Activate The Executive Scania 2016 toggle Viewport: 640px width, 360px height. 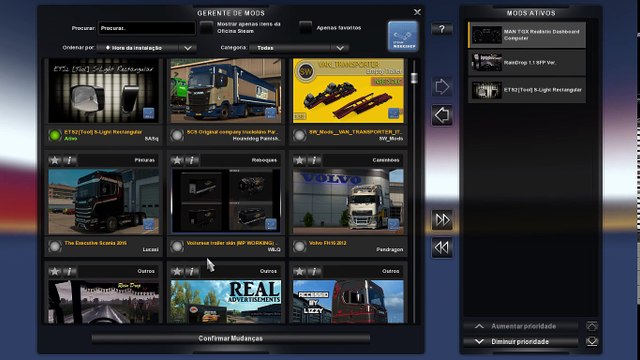(x=55, y=246)
